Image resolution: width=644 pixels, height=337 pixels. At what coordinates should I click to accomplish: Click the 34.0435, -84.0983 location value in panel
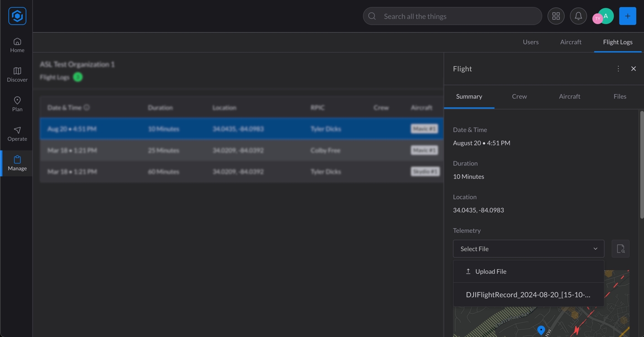click(x=478, y=210)
